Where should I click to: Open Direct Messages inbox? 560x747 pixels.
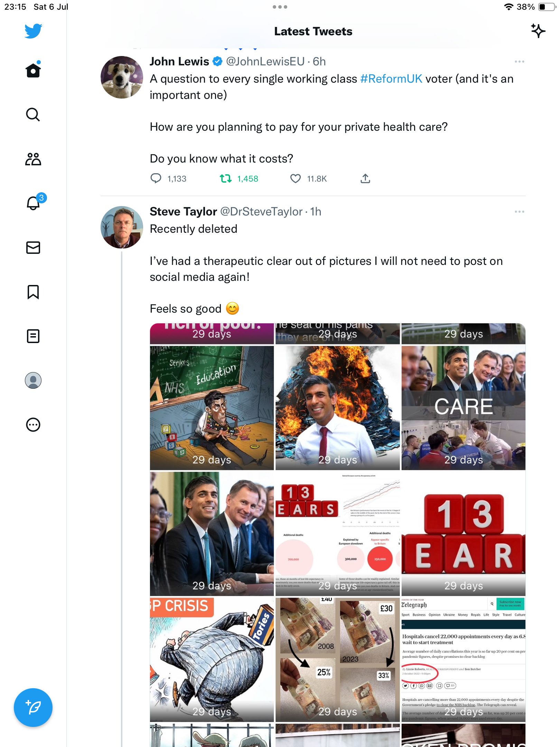33,248
